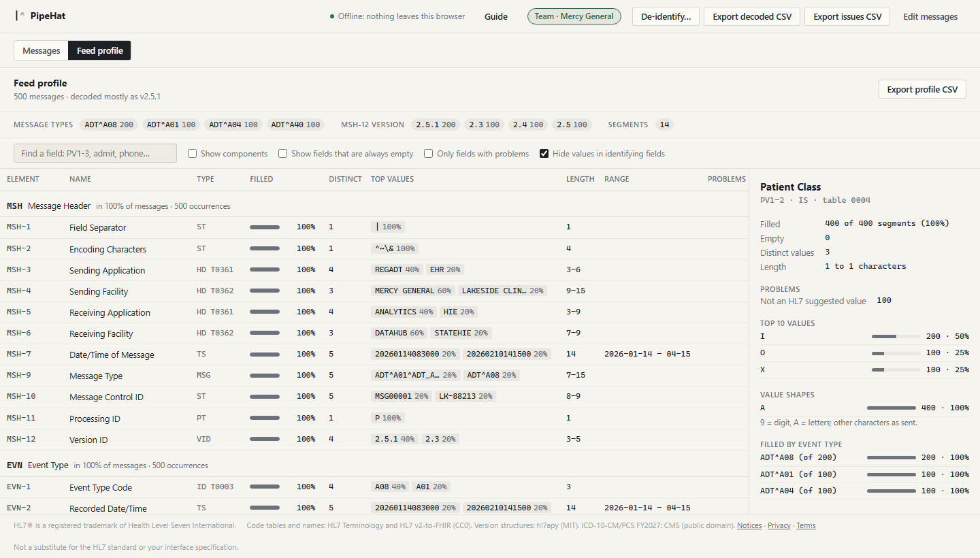This screenshot has height=558, width=980.
Task: Click the ADT^A40 100 message type chip
Action: tap(295, 125)
